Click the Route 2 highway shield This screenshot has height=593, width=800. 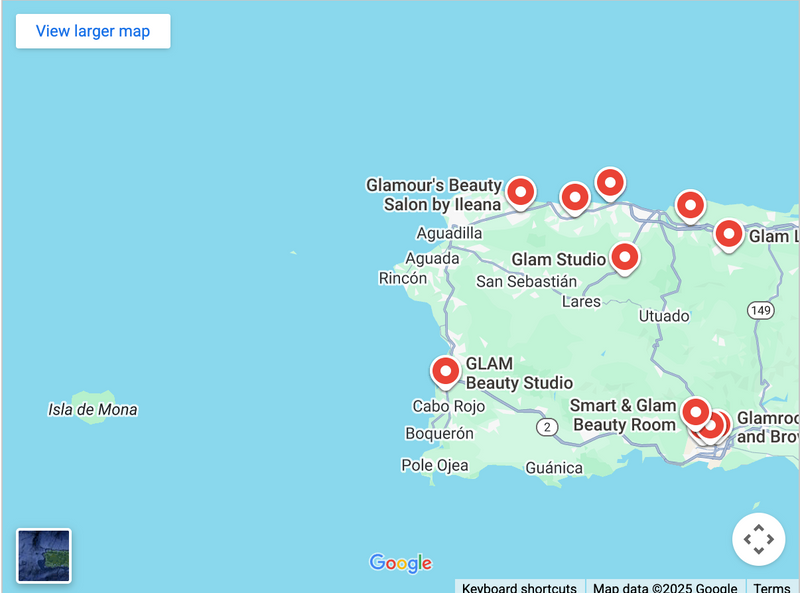click(546, 427)
